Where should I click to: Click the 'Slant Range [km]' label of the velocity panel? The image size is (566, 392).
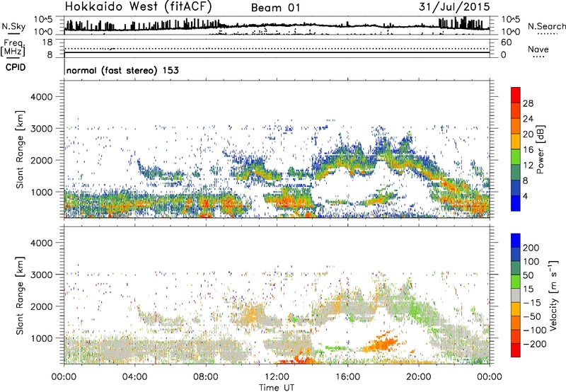(x=20, y=296)
